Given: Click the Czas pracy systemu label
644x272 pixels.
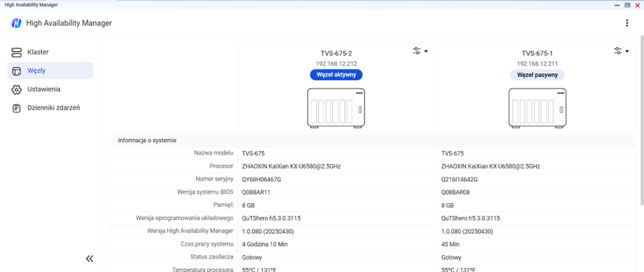Looking at the screenshot, I should pos(207,243).
